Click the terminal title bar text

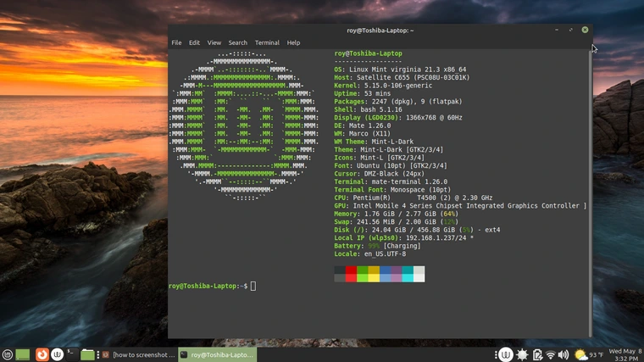380,31
